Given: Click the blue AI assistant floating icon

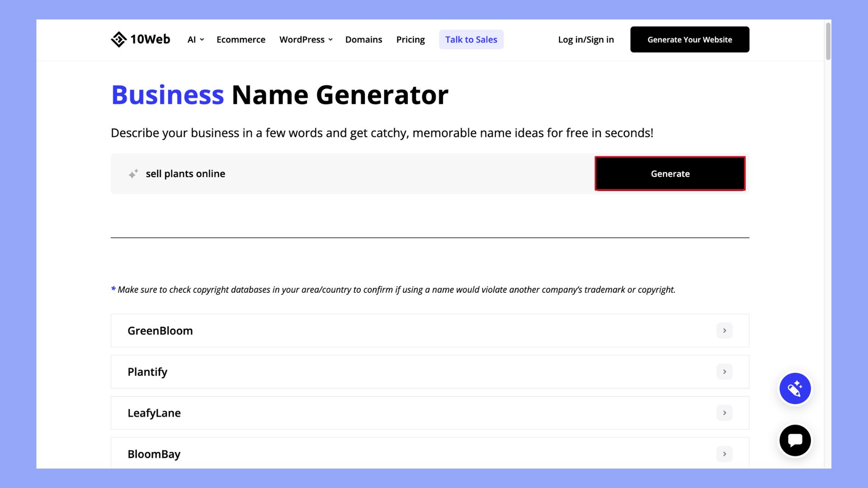Looking at the screenshot, I should (795, 388).
